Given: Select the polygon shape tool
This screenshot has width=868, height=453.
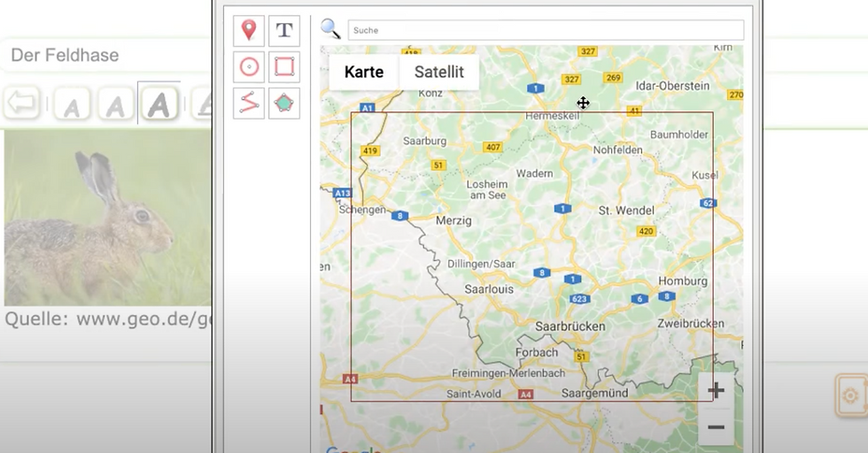Looking at the screenshot, I should point(284,103).
